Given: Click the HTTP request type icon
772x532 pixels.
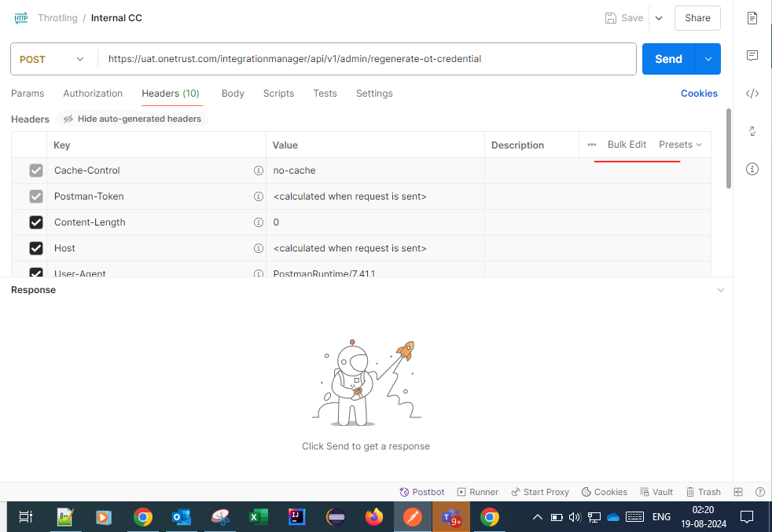Looking at the screenshot, I should tap(21, 18).
